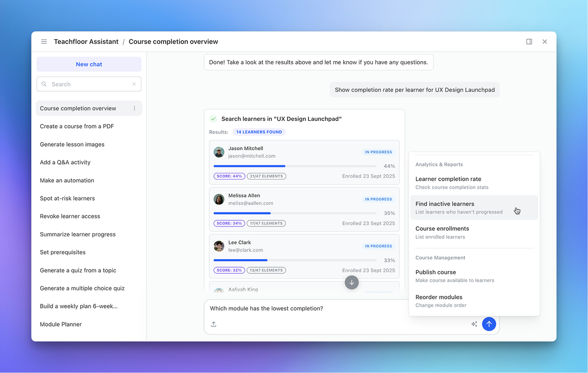Screen dimensions: 588x373
Task: Click Jason Mitchell's avatar
Action: 219,152
